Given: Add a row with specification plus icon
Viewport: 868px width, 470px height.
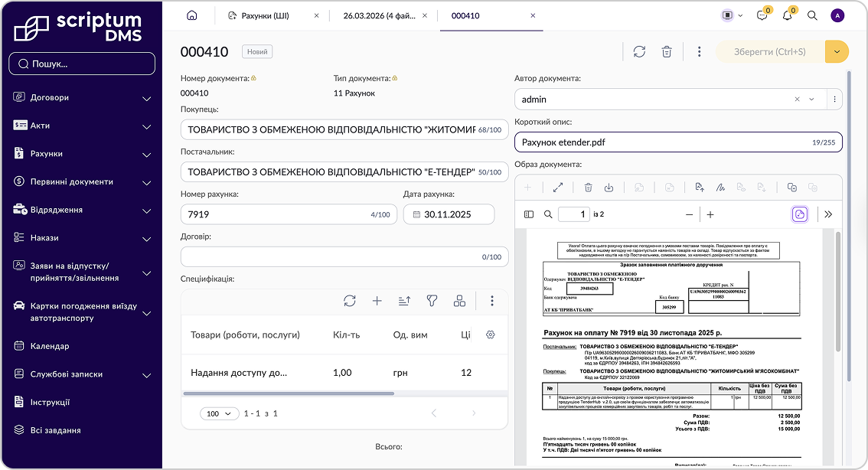Looking at the screenshot, I should [377, 301].
